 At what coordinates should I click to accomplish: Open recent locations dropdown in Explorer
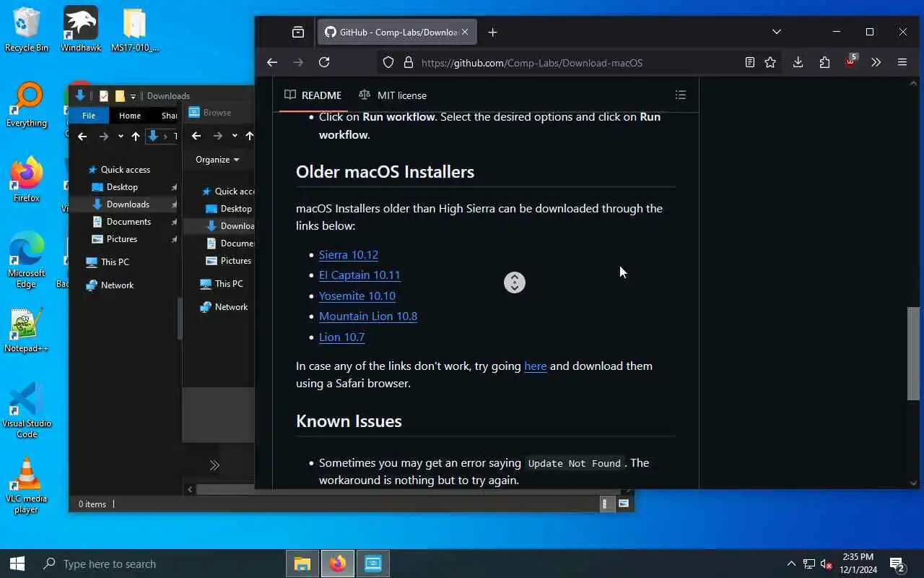tap(121, 137)
